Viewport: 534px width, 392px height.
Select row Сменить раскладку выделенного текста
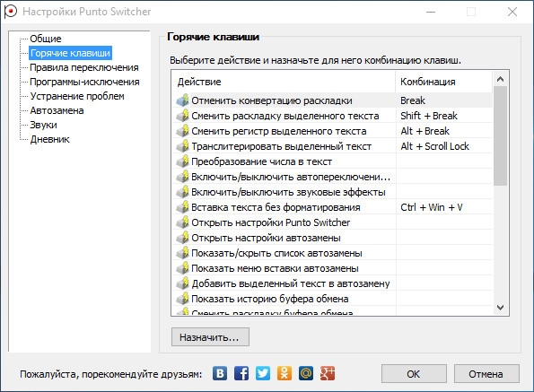(332, 116)
